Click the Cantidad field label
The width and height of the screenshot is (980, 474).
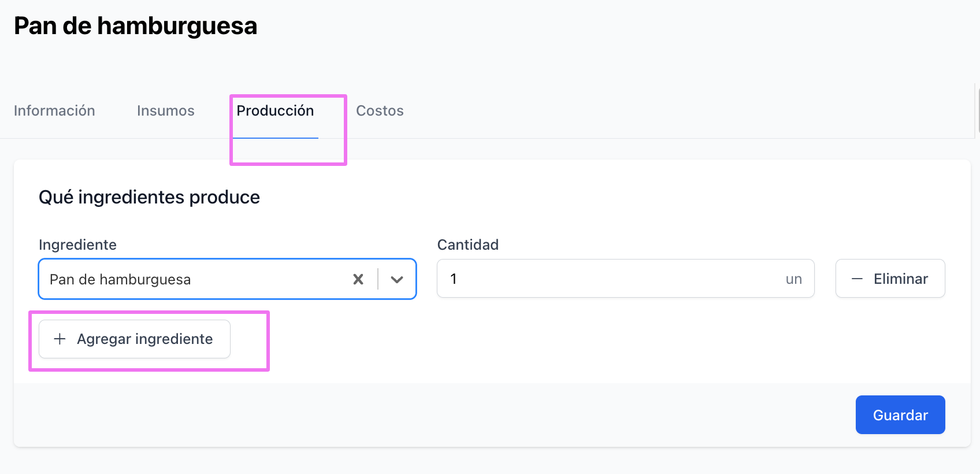tap(468, 245)
